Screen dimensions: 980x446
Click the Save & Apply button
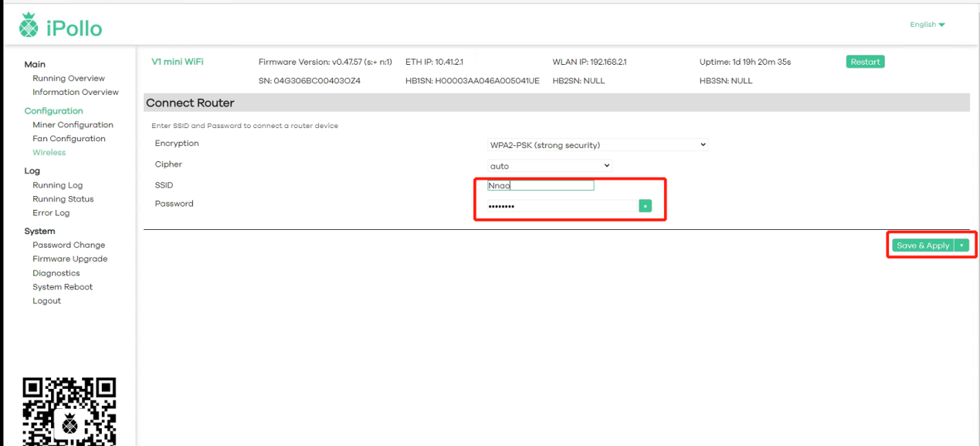click(923, 245)
